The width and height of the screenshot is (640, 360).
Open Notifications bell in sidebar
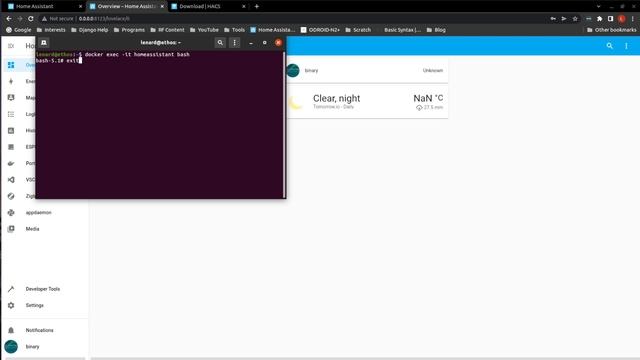[11, 330]
